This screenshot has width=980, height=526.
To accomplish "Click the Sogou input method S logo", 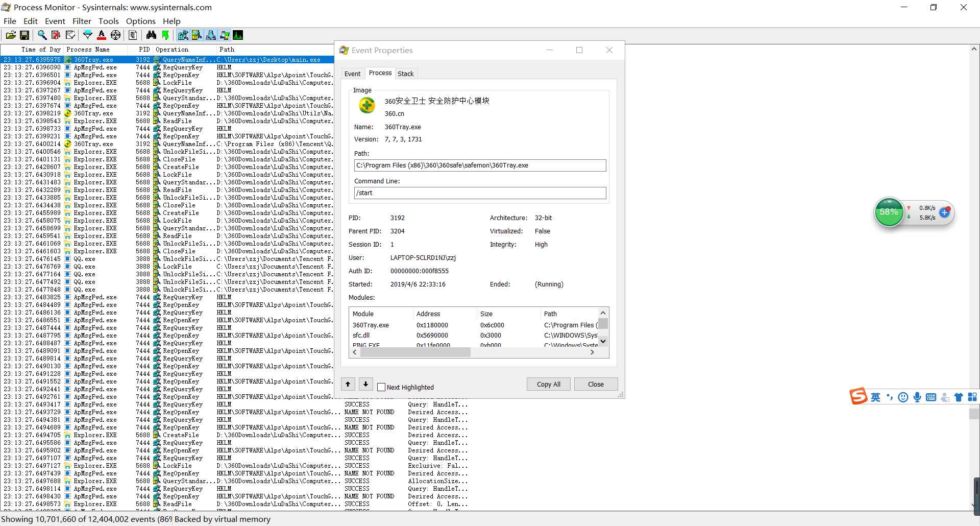I will tap(859, 396).
